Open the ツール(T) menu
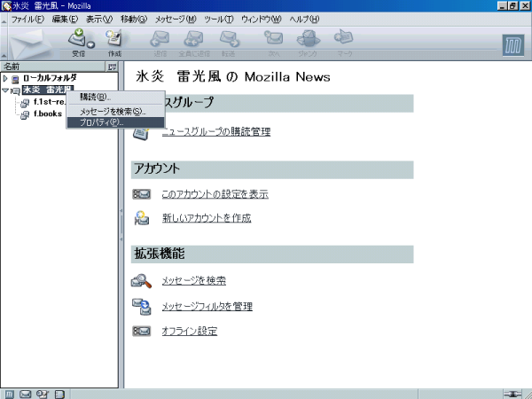532x399 pixels. tap(219, 20)
